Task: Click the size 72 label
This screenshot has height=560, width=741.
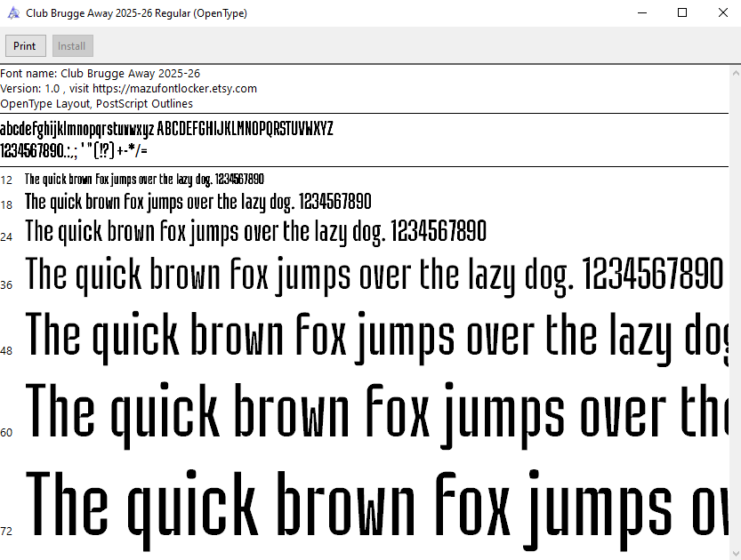Action: pos(6,532)
